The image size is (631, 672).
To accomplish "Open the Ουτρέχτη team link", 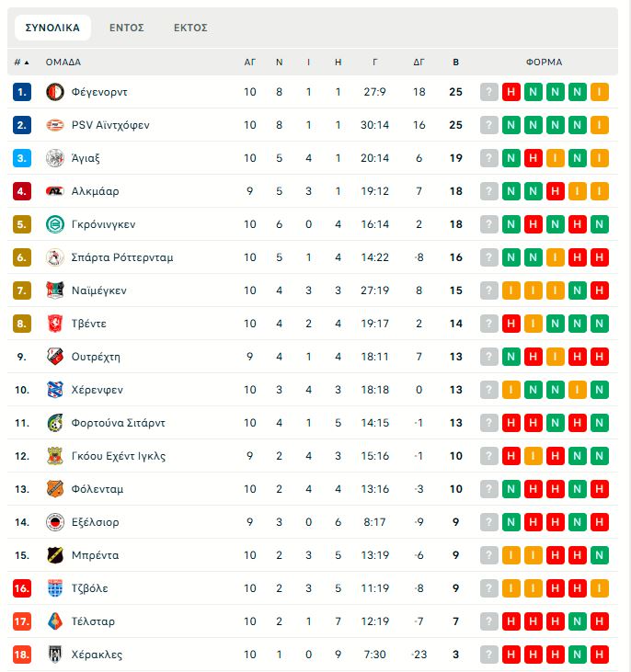I will click(x=96, y=357).
